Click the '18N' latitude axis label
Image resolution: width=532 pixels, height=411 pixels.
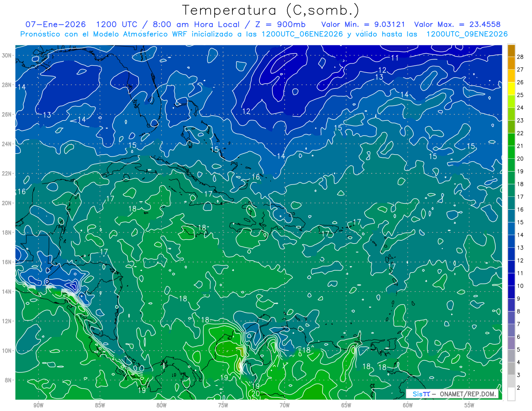coord(6,232)
